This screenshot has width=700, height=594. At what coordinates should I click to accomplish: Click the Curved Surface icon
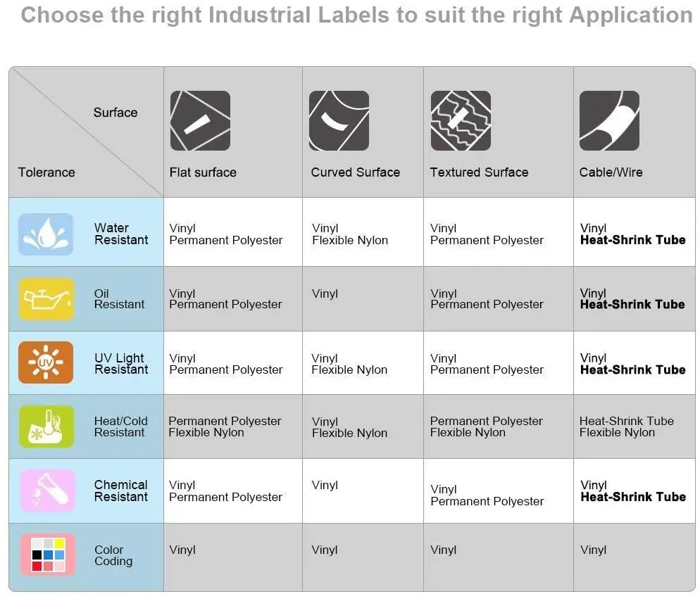[339, 121]
